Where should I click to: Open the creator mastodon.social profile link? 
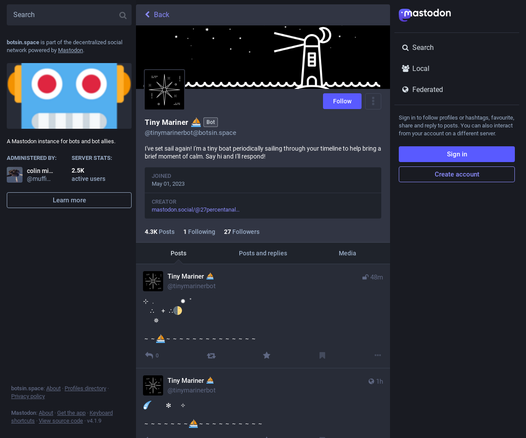coord(195,210)
